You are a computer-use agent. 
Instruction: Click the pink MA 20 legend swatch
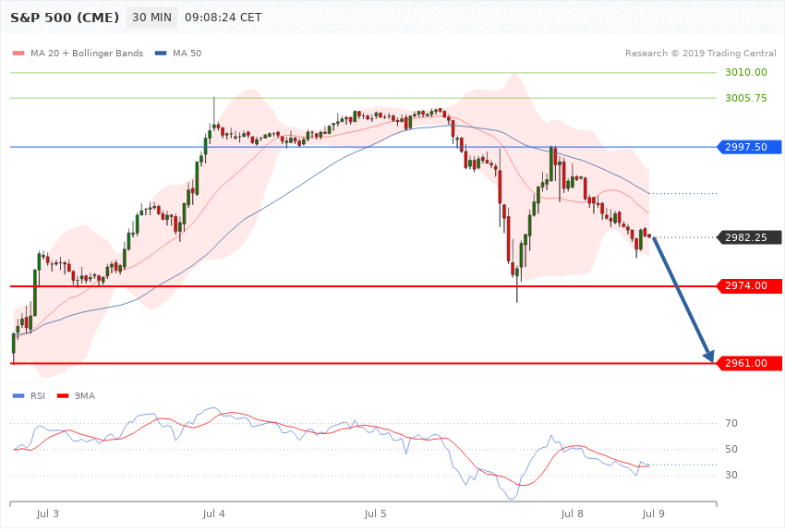(18, 53)
